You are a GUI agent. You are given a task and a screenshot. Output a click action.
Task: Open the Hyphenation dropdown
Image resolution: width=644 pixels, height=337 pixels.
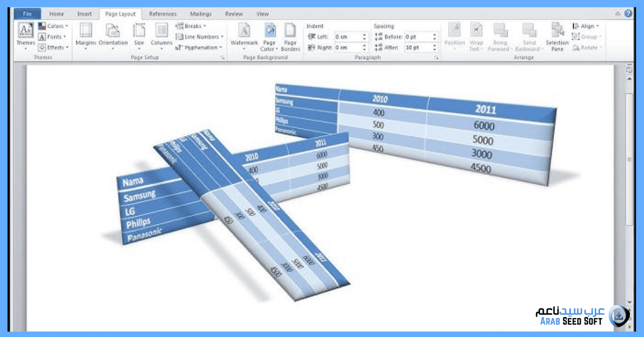pos(199,47)
